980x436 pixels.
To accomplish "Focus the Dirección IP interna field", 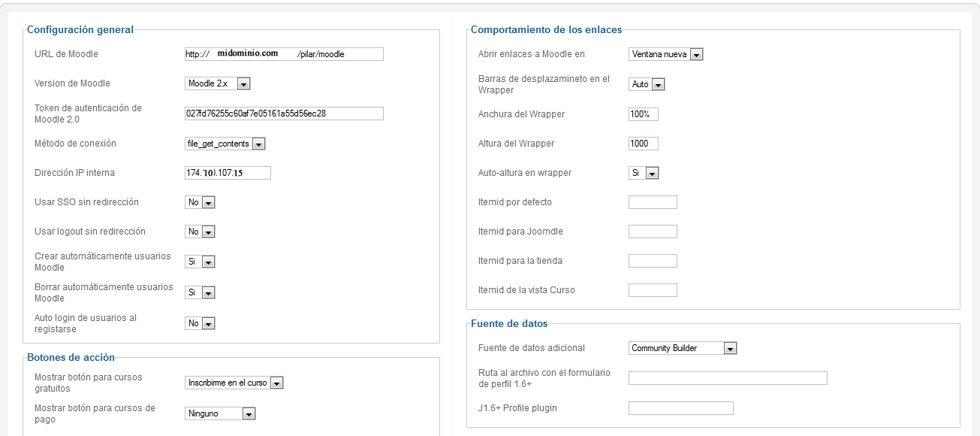I will click(x=228, y=173).
